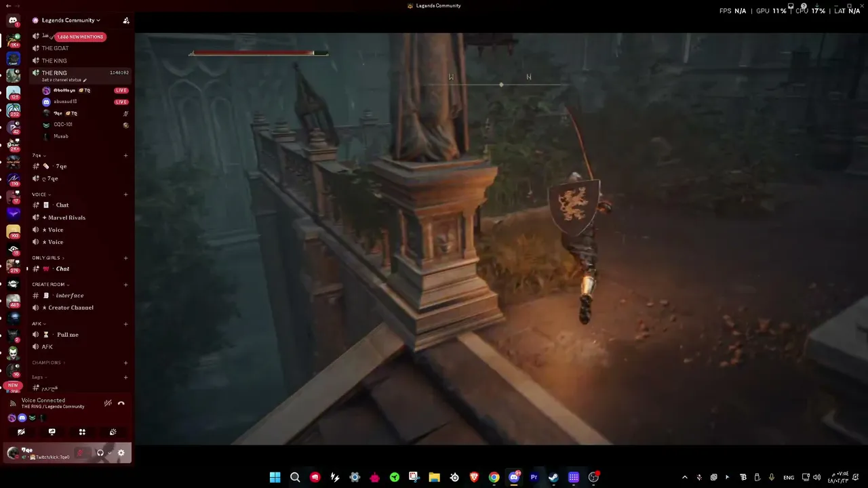Add a channel to ONLY GIRLS category
868x488 pixels.
point(126,258)
